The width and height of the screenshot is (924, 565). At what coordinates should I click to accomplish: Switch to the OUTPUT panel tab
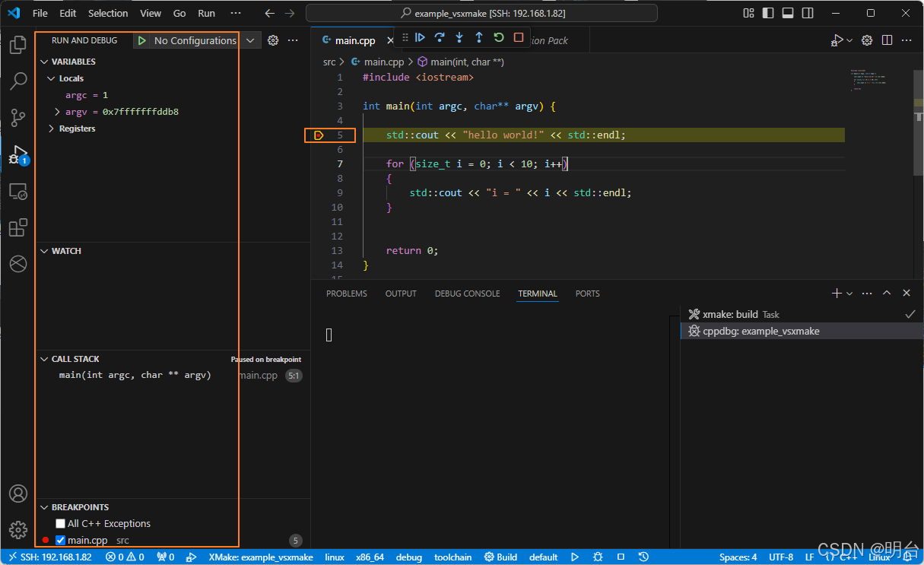[401, 294]
